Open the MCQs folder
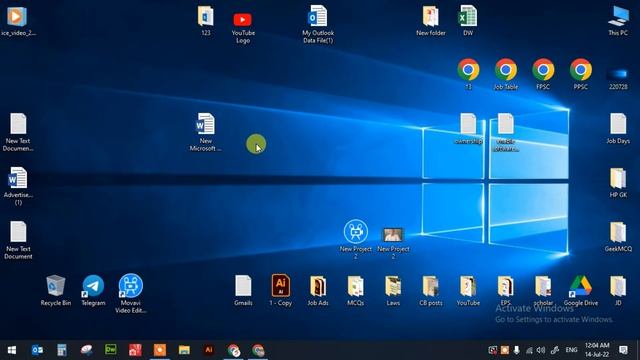This screenshot has height=360, width=640. click(x=355, y=286)
